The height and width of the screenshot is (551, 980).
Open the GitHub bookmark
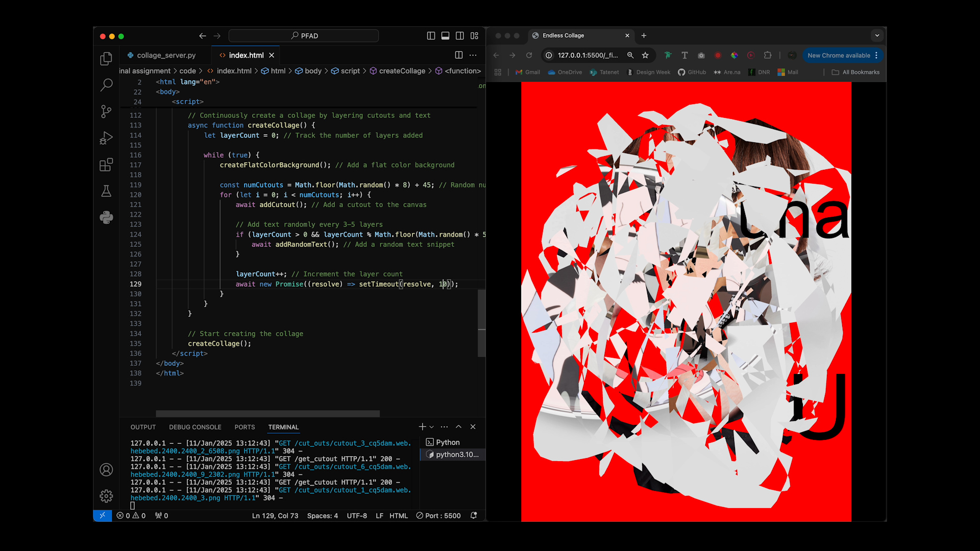[692, 72]
